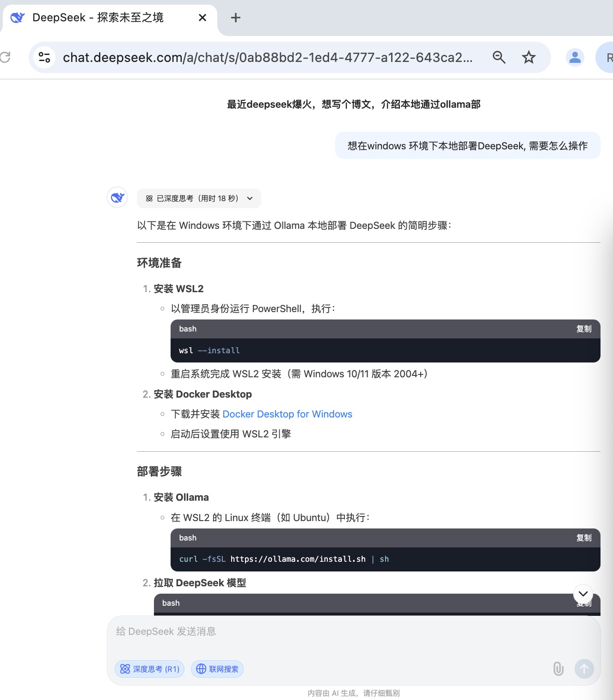
Task: Click the send message arrow button
Action: 584,669
